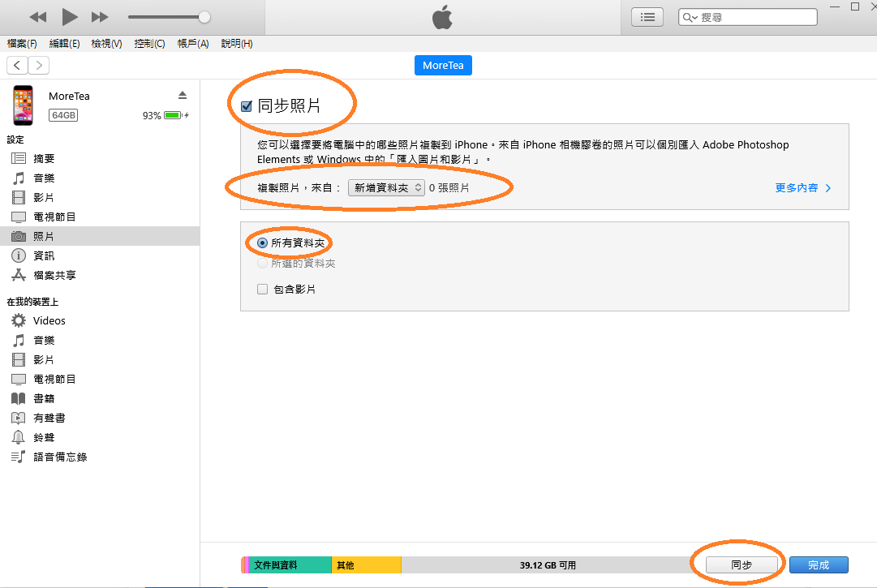Click the Apple logo in the display
877x588 pixels.
click(442, 17)
